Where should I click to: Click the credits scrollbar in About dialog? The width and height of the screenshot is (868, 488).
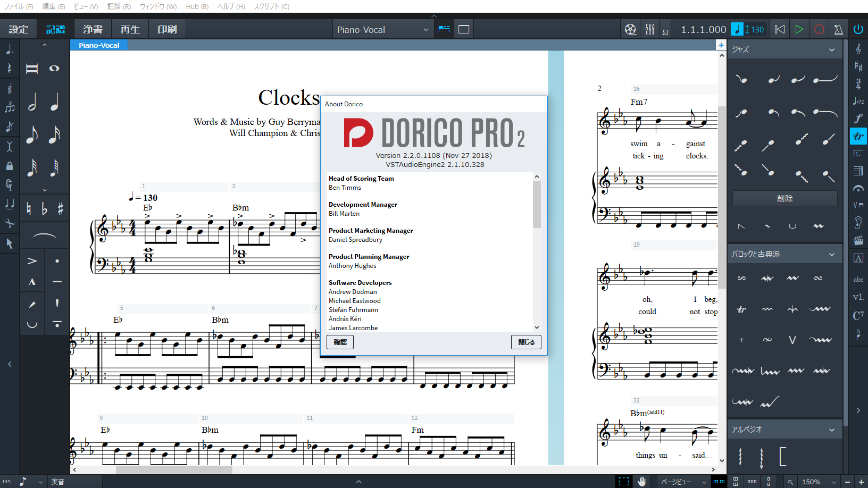[x=537, y=204]
